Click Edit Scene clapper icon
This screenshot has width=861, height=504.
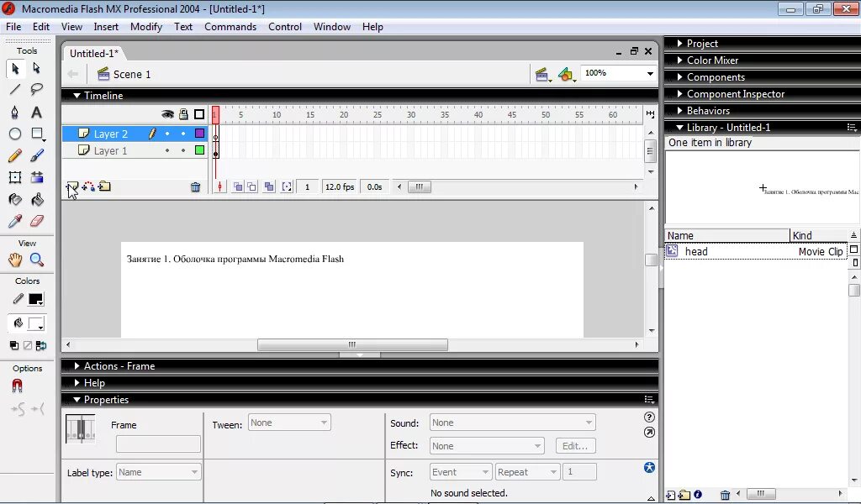tap(542, 74)
